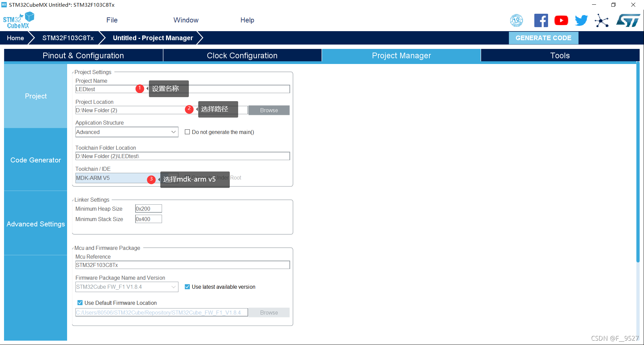Click the GENERATE CODE button
Screen dimensions: 644x345
(543, 38)
